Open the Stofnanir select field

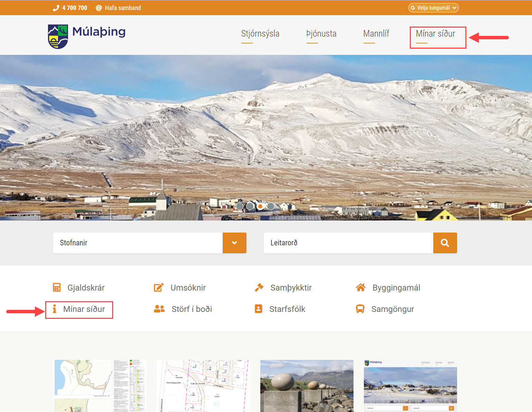click(x=138, y=243)
